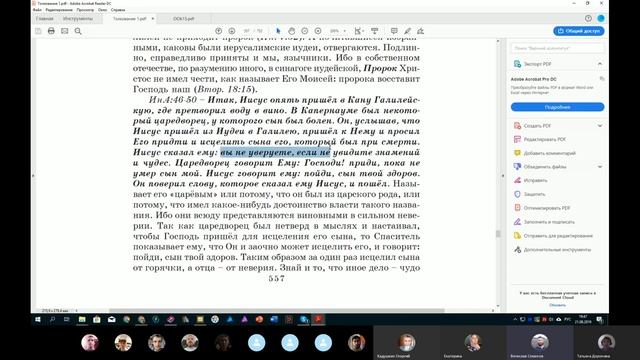Click the zoom out minus icon
The height and width of the screenshot is (360, 640).
304,31
